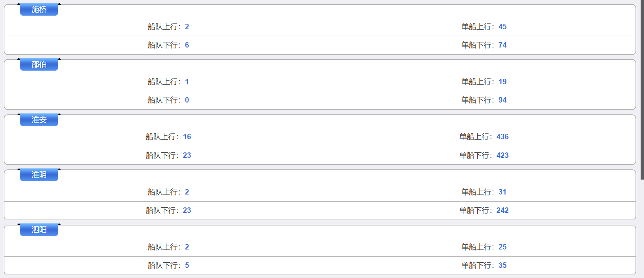Click 淮阴 单船上行 value 31

point(502,192)
